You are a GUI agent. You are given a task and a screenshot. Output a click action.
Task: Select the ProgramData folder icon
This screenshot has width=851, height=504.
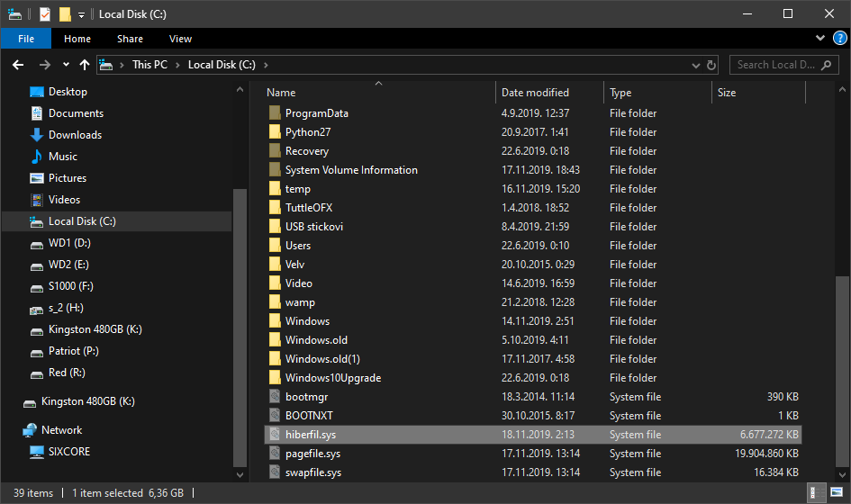pos(276,113)
